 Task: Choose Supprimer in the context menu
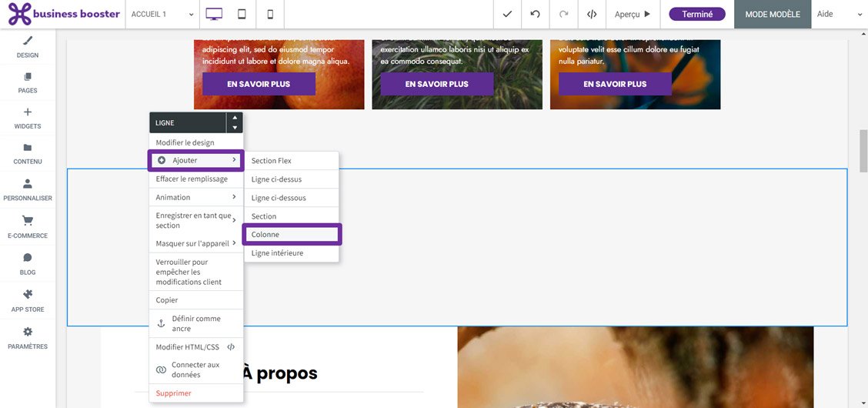click(x=173, y=393)
